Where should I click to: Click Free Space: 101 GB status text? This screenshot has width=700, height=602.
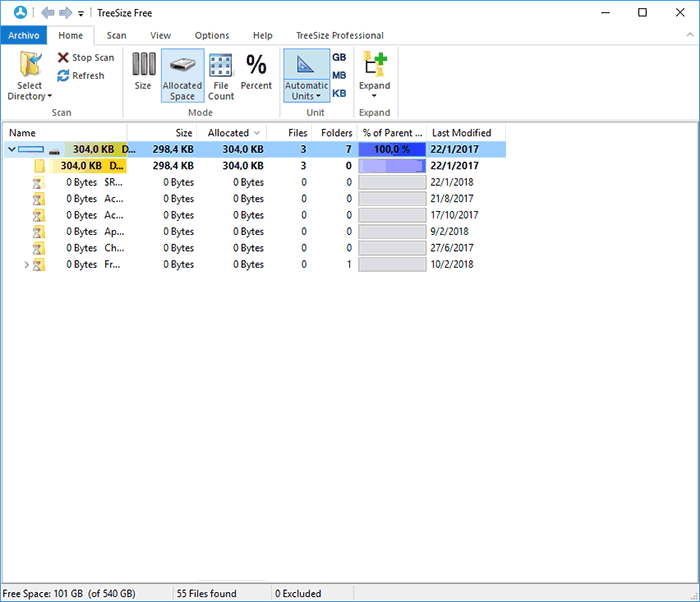pyautogui.click(x=69, y=594)
